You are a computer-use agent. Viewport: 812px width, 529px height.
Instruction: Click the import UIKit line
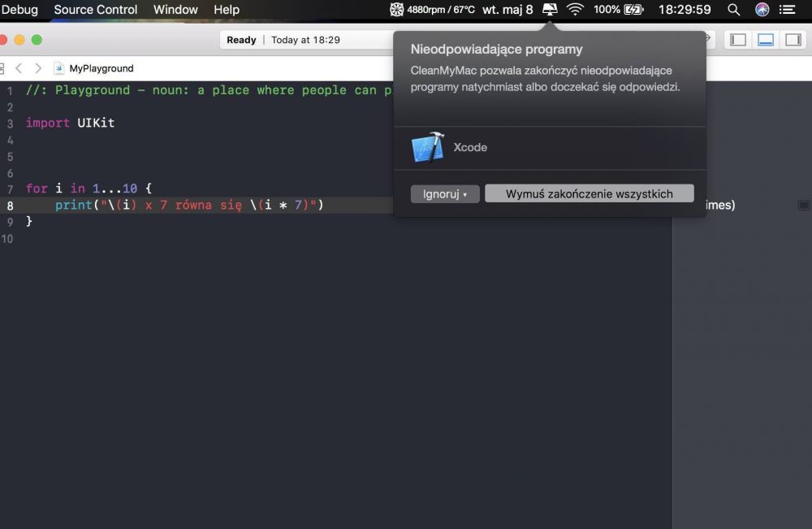pos(70,123)
